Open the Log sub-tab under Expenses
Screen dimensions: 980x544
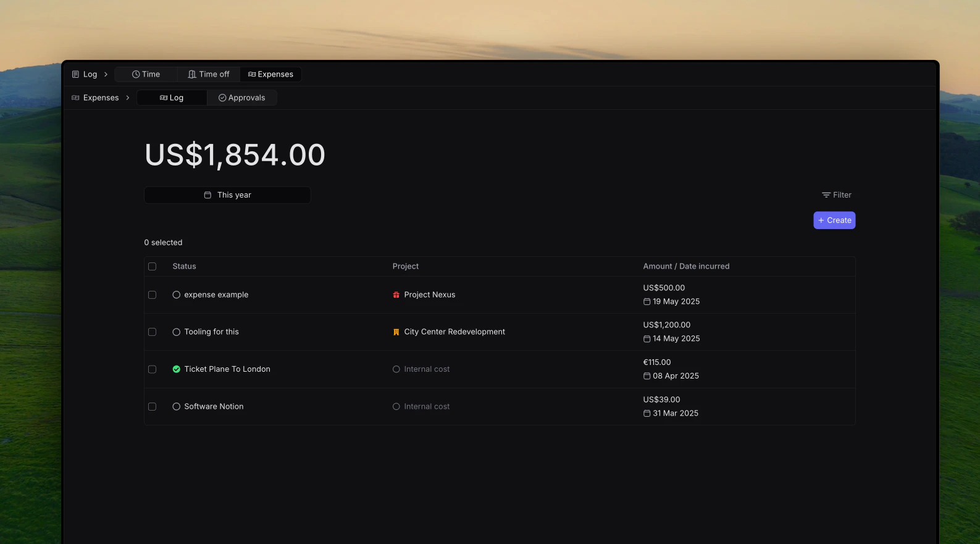point(172,98)
